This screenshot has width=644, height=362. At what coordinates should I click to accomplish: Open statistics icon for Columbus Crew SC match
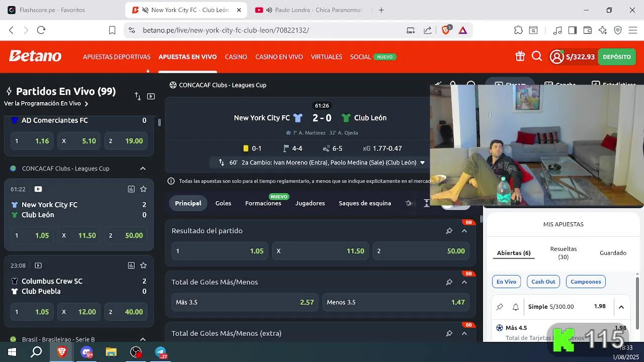(131, 265)
